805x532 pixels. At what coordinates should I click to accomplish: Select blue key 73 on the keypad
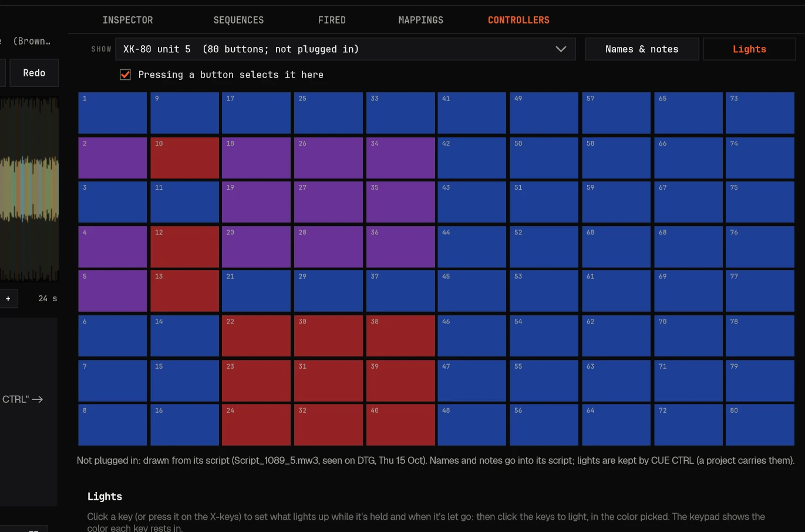pos(760,113)
